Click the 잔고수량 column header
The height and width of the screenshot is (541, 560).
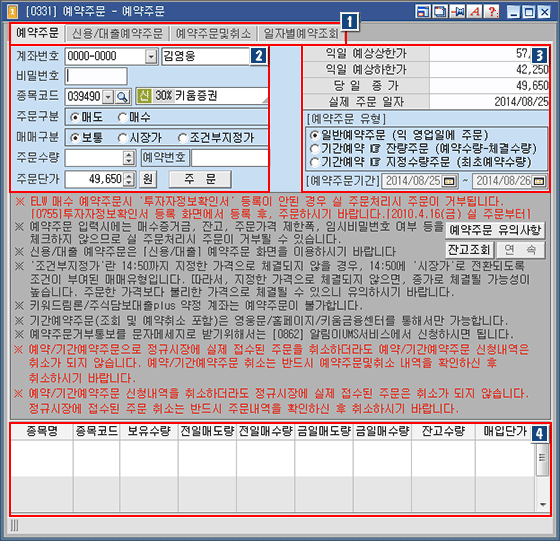[444, 431]
